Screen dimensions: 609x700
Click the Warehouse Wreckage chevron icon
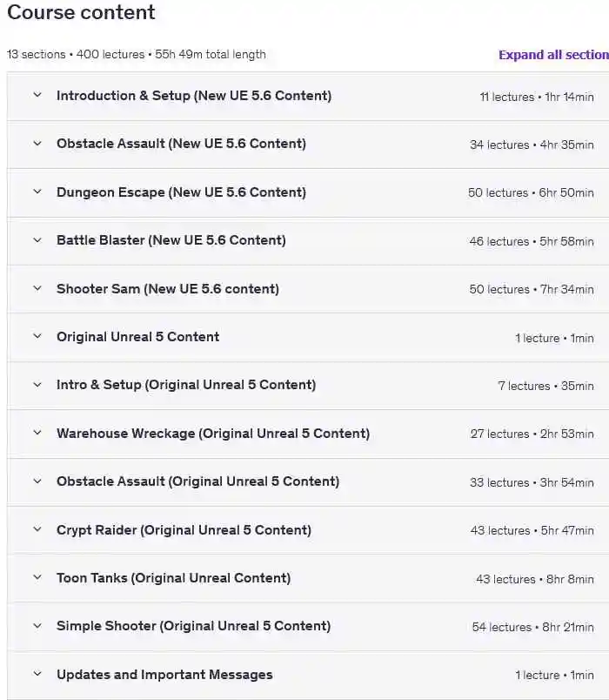click(37, 434)
